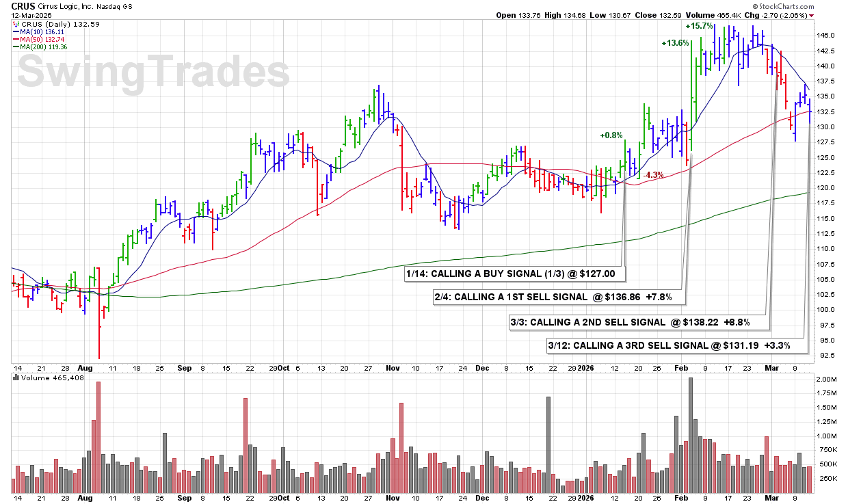Click the volume histogram icon in the volume legend
This screenshot has width=848, height=504.
pos(16,377)
